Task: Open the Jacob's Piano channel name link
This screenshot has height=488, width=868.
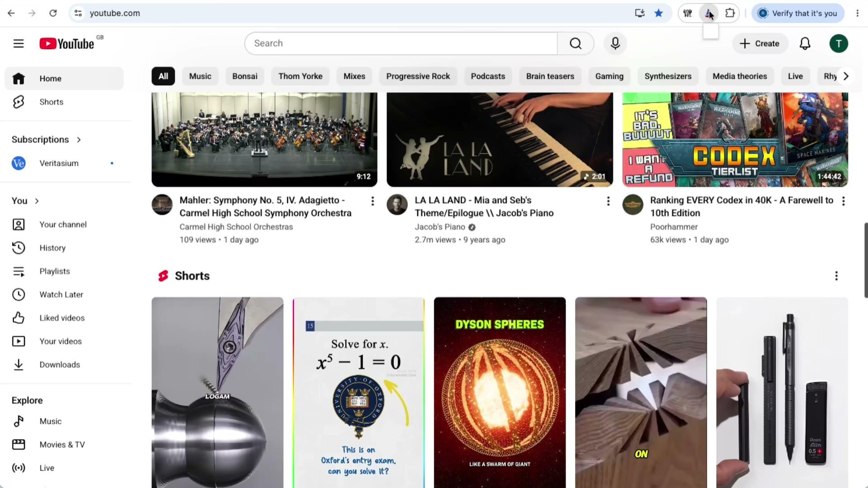Action: [x=440, y=227]
